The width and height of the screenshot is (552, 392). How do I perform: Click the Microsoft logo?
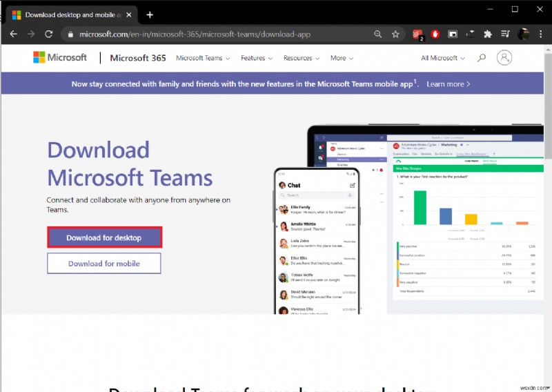(60, 57)
